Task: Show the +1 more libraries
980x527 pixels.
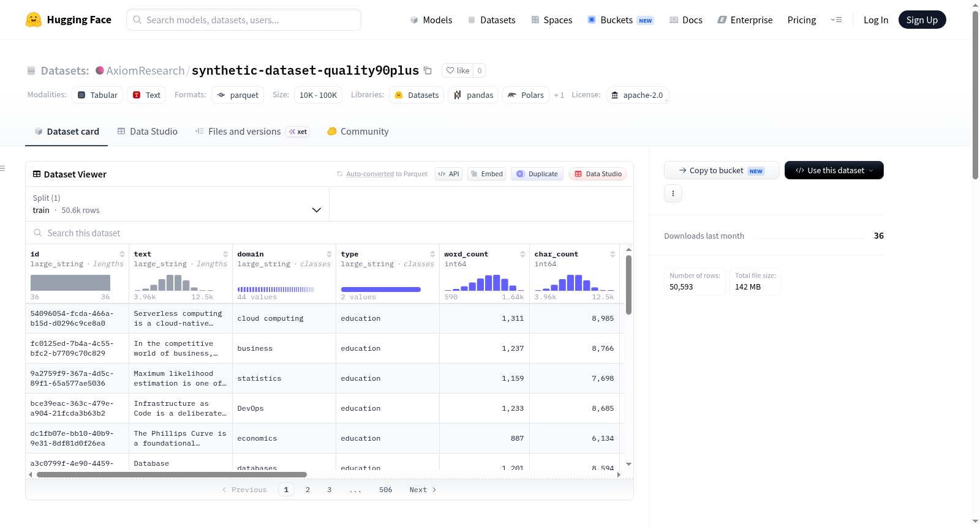Action: [559, 95]
